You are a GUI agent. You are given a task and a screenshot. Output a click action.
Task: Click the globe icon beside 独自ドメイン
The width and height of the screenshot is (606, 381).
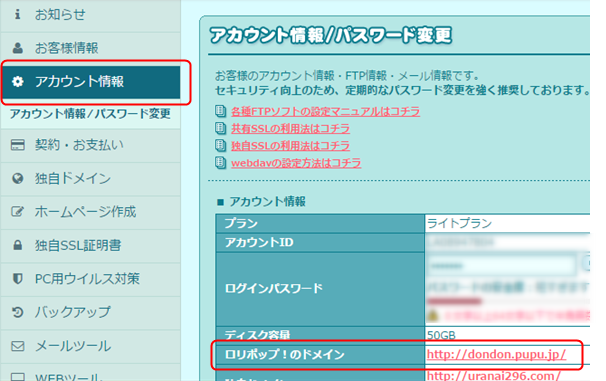point(18,179)
